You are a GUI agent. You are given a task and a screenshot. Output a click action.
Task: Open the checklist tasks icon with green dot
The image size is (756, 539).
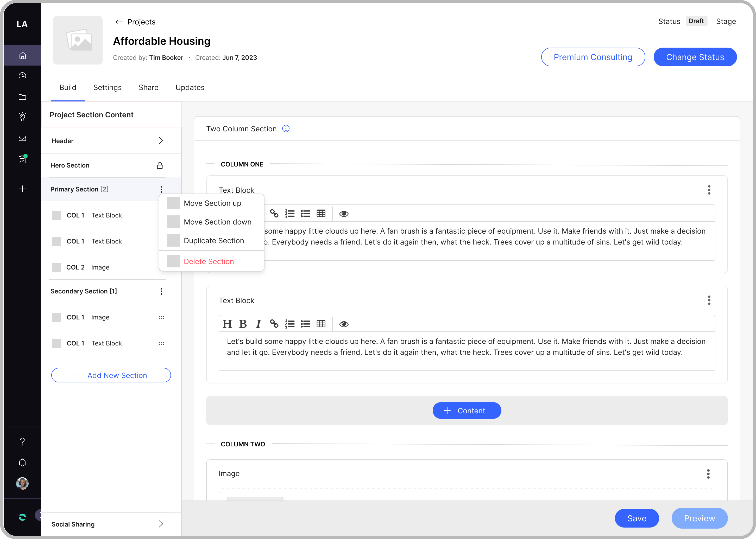pos(22,159)
